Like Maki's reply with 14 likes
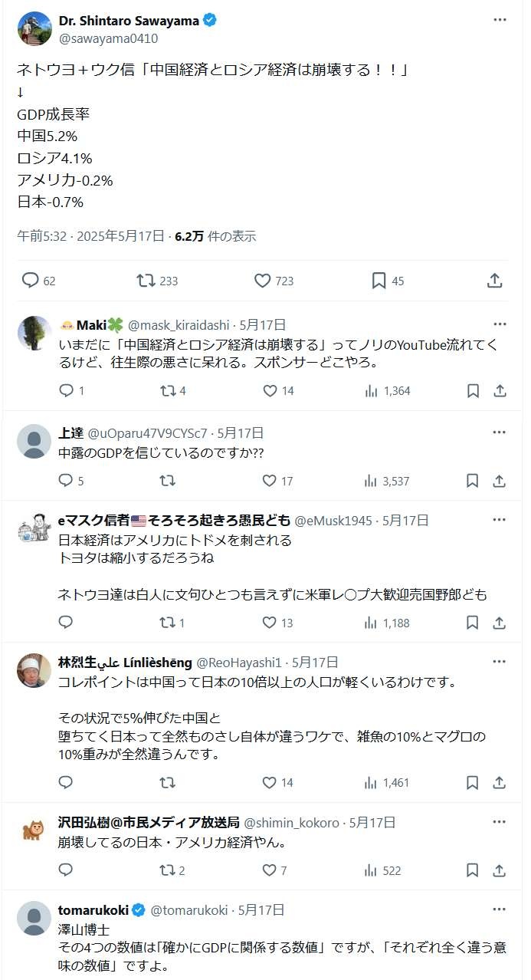The width and height of the screenshot is (531, 980). click(270, 391)
